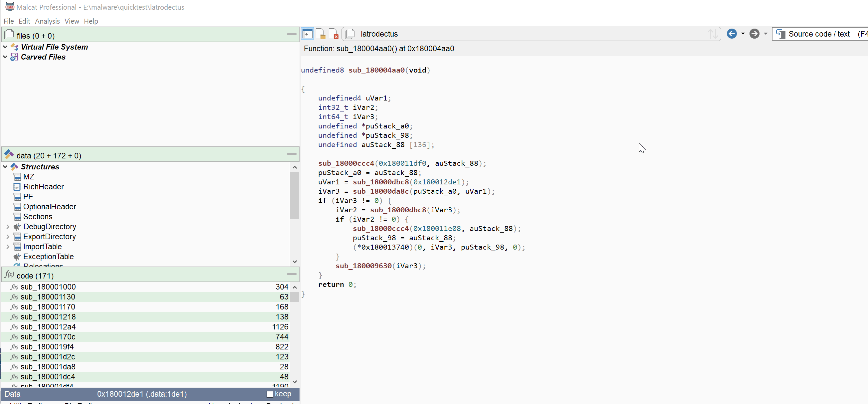Click the DebugDirectory bug icon
Screen dimensions: 868x404
pos(17,227)
